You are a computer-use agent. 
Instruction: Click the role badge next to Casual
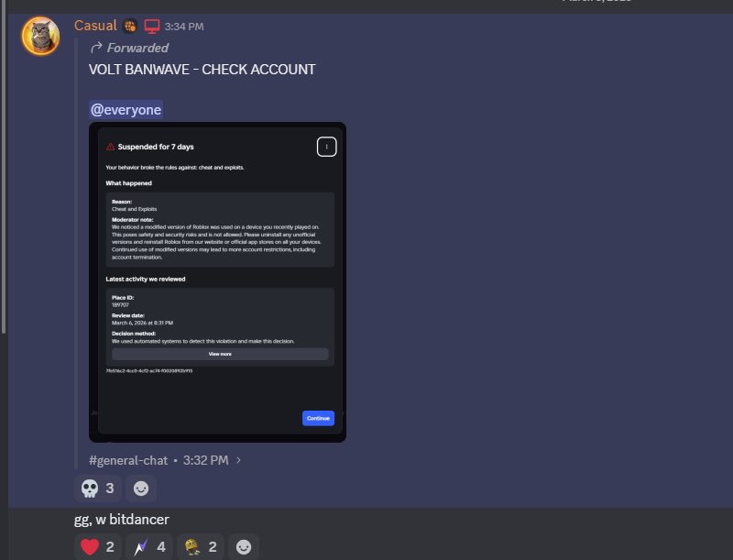point(130,27)
